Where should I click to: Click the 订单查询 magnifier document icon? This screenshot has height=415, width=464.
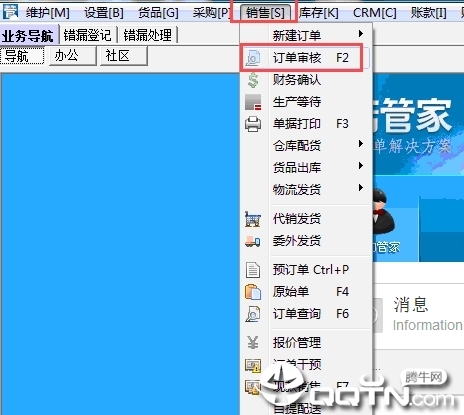point(253,314)
